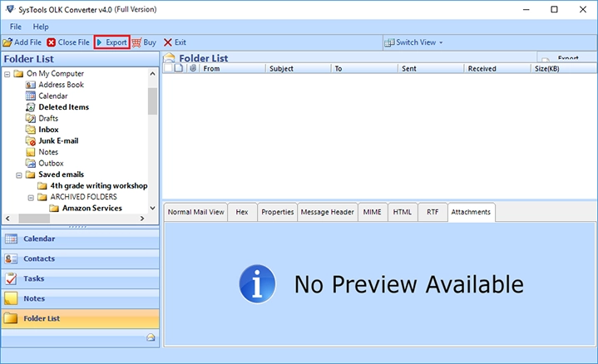The image size is (598, 364).
Task: Open Notes in navigation pane
Action: 80,298
